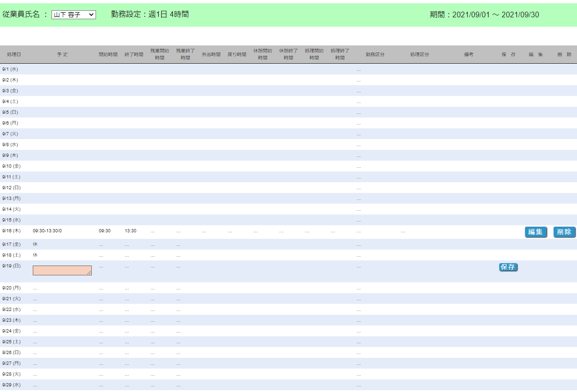Click the 予定 column header

62,54
